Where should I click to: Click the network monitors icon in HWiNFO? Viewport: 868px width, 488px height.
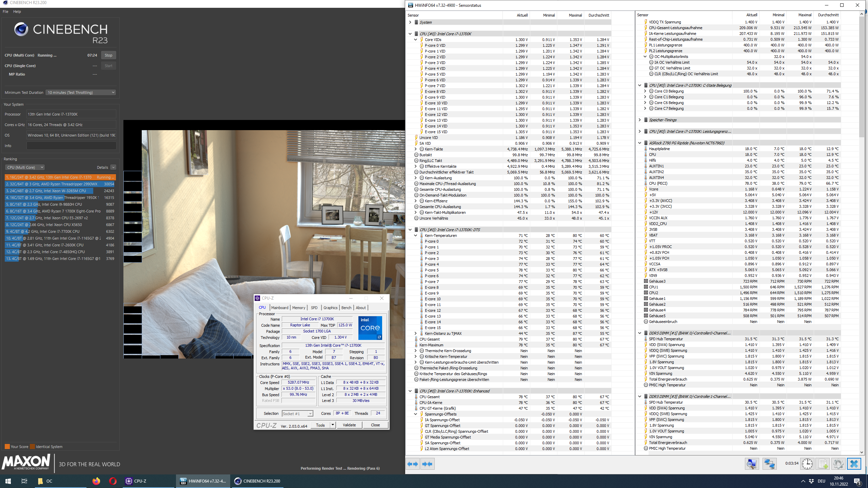coord(769,464)
